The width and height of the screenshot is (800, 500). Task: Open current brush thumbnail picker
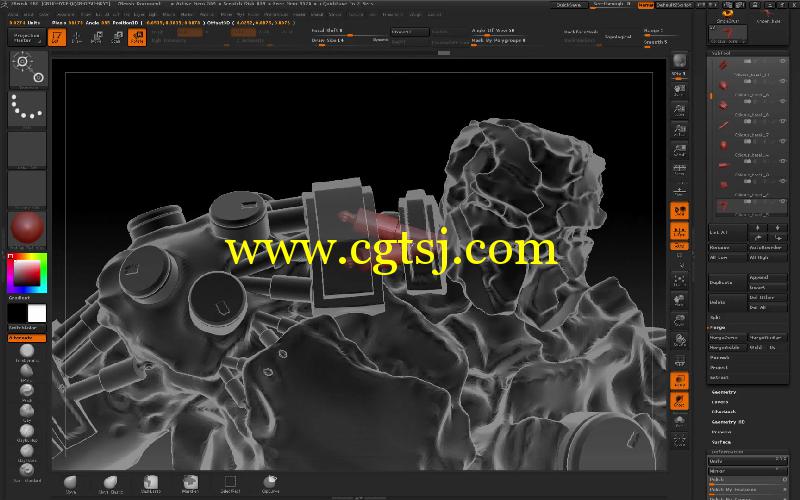[x=28, y=70]
